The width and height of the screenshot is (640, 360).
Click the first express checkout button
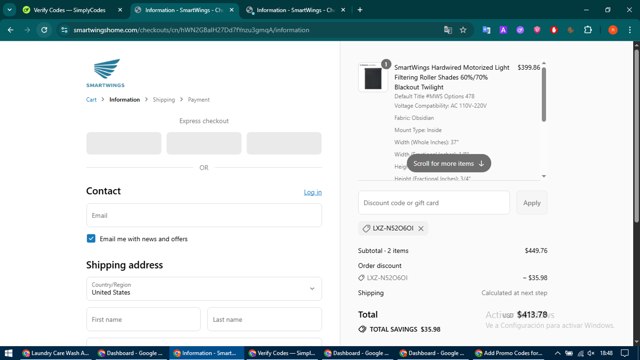click(124, 143)
